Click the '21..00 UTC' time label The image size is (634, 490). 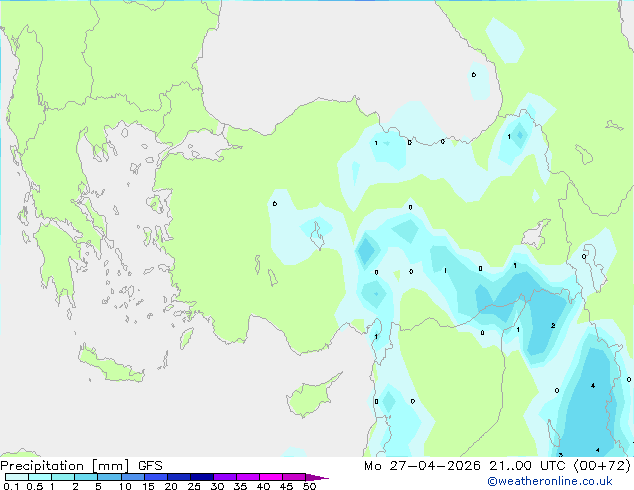pyautogui.click(x=527, y=466)
